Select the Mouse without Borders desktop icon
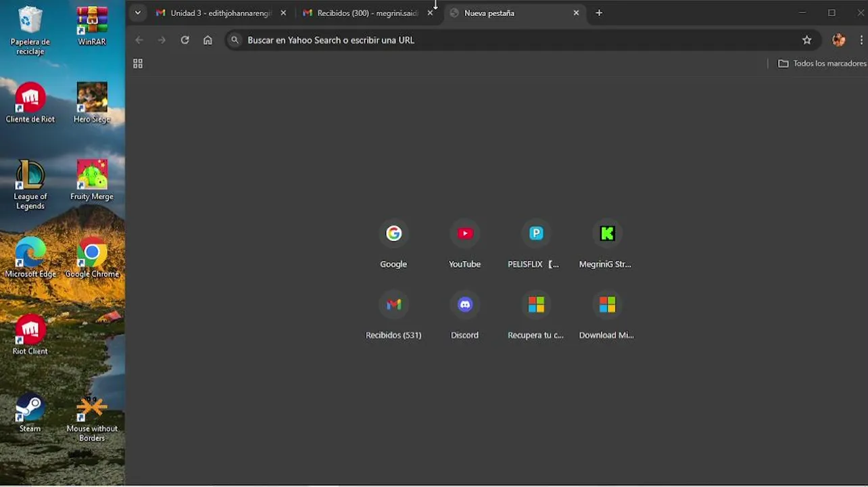 (x=92, y=418)
